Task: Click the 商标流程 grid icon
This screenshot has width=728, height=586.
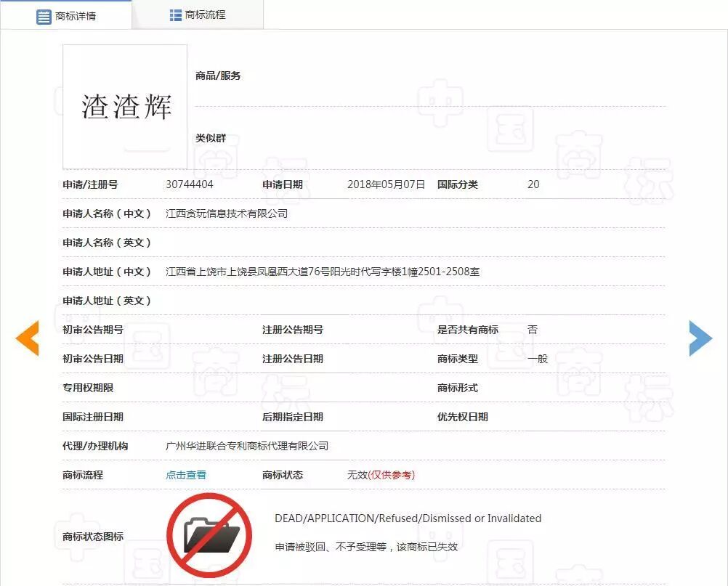Action: pyautogui.click(x=176, y=15)
